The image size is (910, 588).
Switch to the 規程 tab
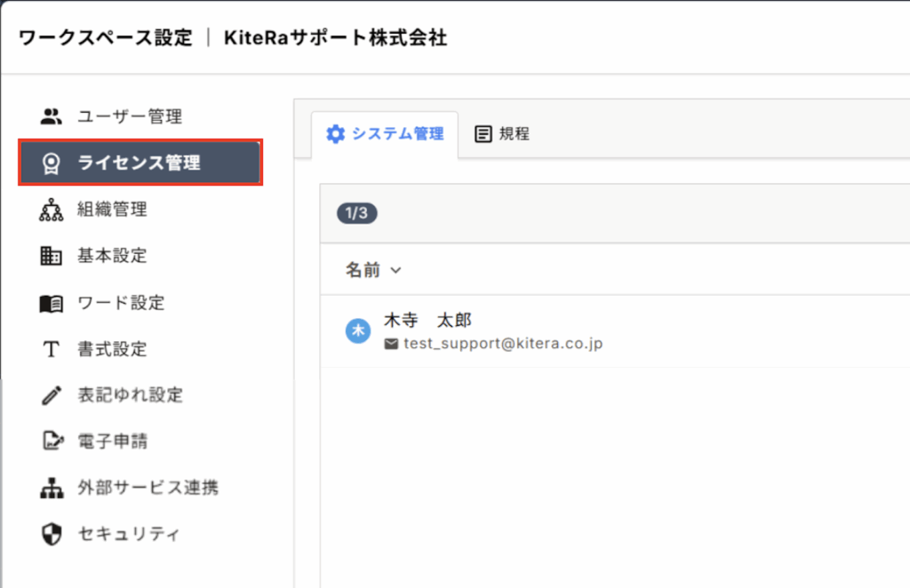click(x=503, y=134)
